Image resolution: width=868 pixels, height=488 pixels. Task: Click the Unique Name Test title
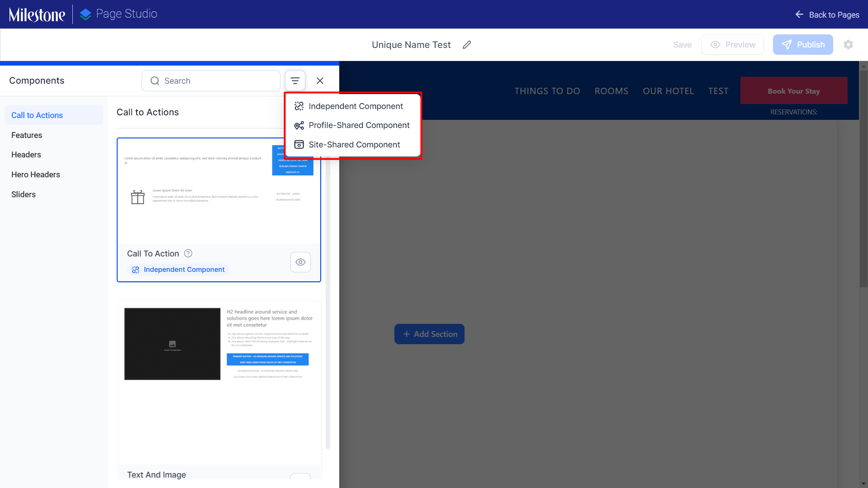(x=411, y=45)
